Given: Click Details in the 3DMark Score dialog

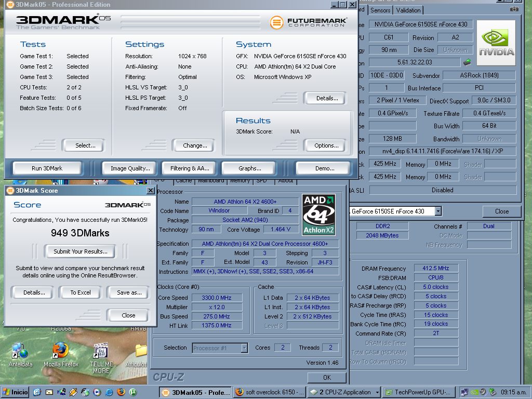Looking at the screenshot, I should click(x=34, y=292).
